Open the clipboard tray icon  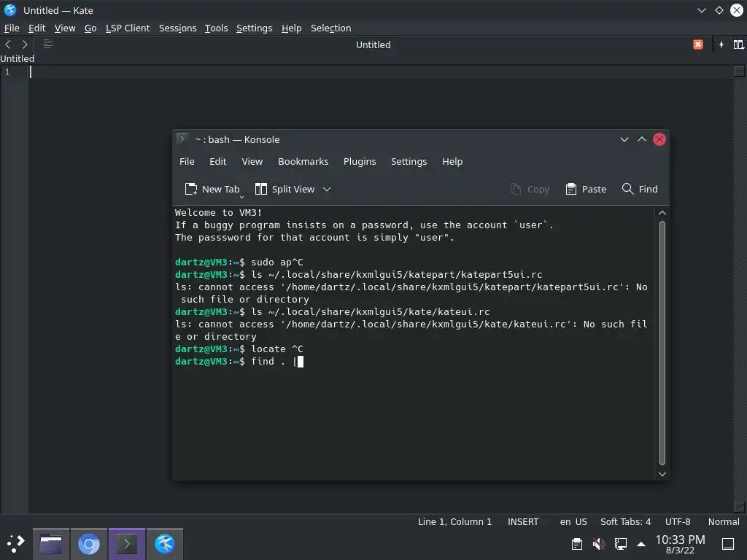(x=576, y=543)
